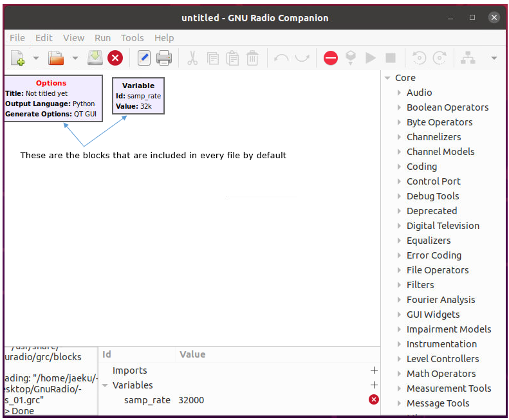Expand the Boolean Operators category
The width and height of the screenshot is (509, 420).
pos(399,107)
